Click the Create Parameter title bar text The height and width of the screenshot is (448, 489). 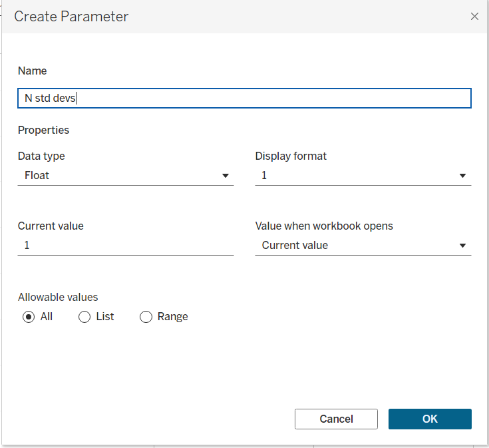[71, 17]
